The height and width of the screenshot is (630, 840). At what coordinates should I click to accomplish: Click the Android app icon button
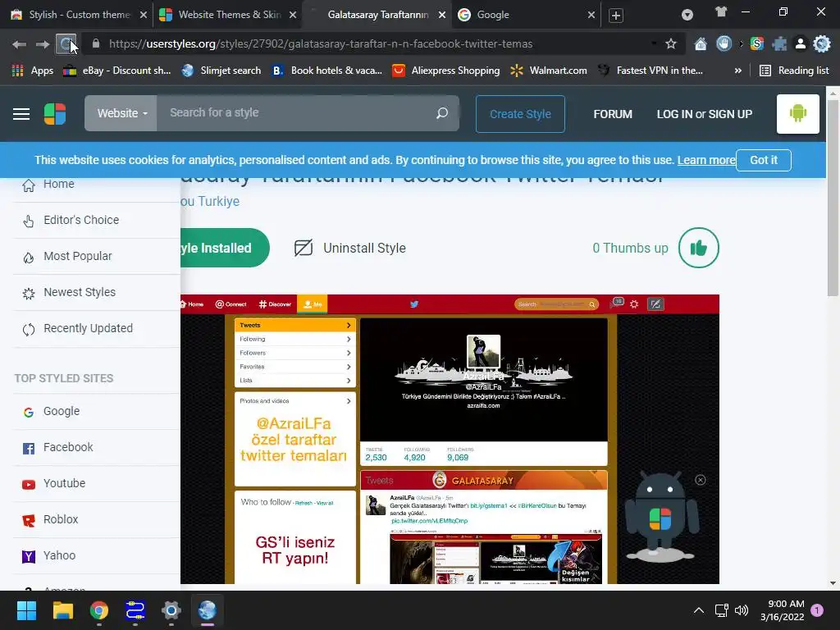point(797,113)
